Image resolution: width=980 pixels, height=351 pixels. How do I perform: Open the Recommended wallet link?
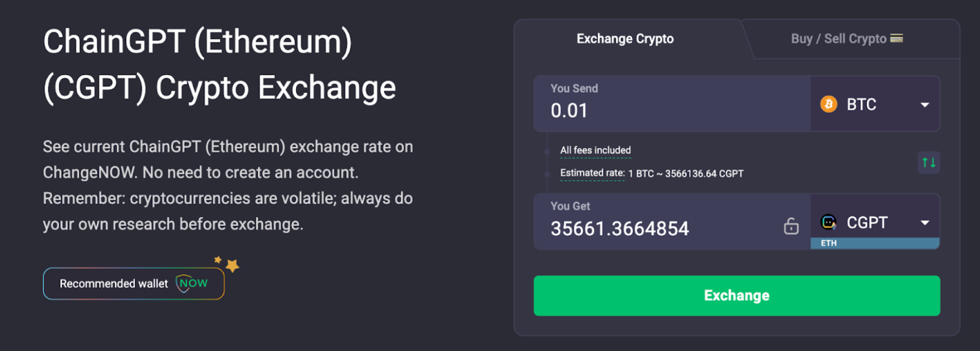click(x=133, y=283)
